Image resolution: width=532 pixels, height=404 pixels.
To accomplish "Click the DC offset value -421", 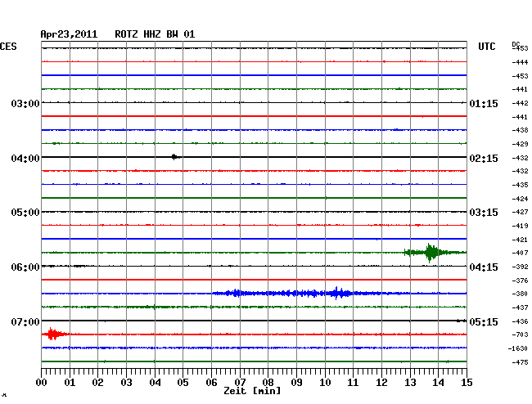I will tap(520, 240).
